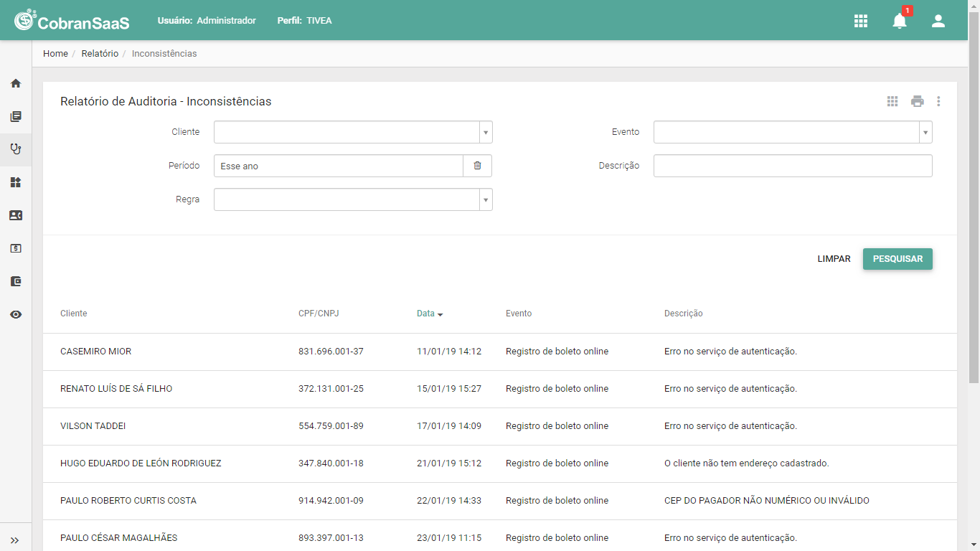Go to Home breadcrumb link
The width and height of the screenshot is (980, 551).
click(55, 54)
